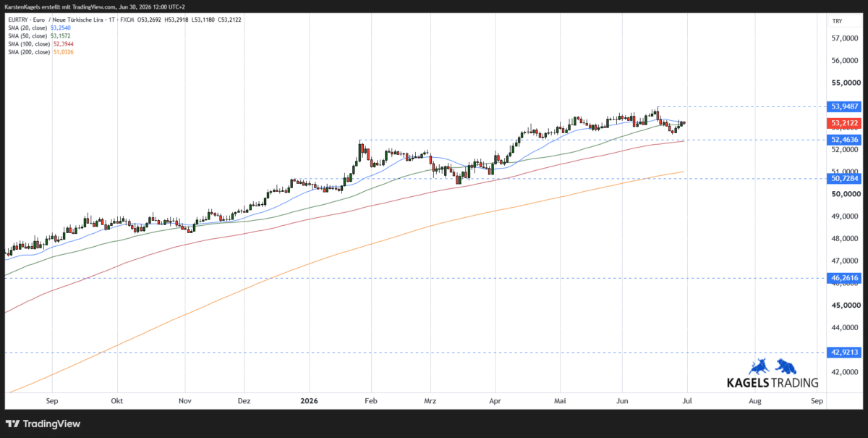Select the SMA (100, close) indicator label

(x=28, y=43)
